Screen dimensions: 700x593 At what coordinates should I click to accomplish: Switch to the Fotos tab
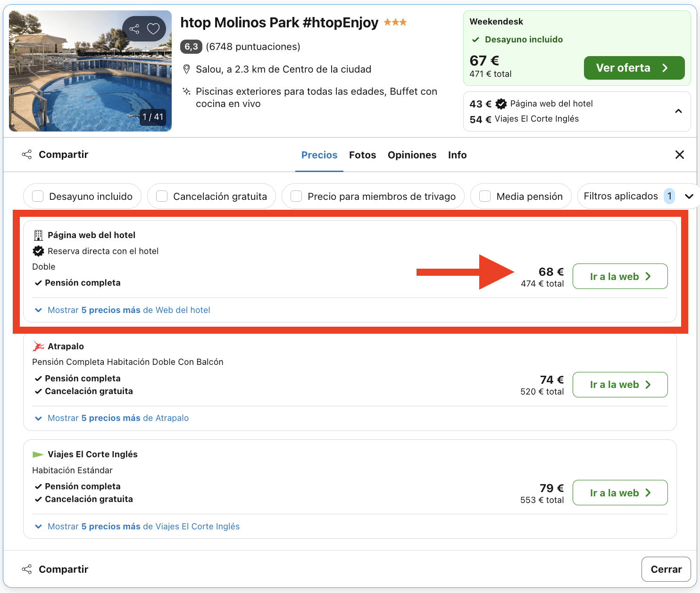(362, 155)
